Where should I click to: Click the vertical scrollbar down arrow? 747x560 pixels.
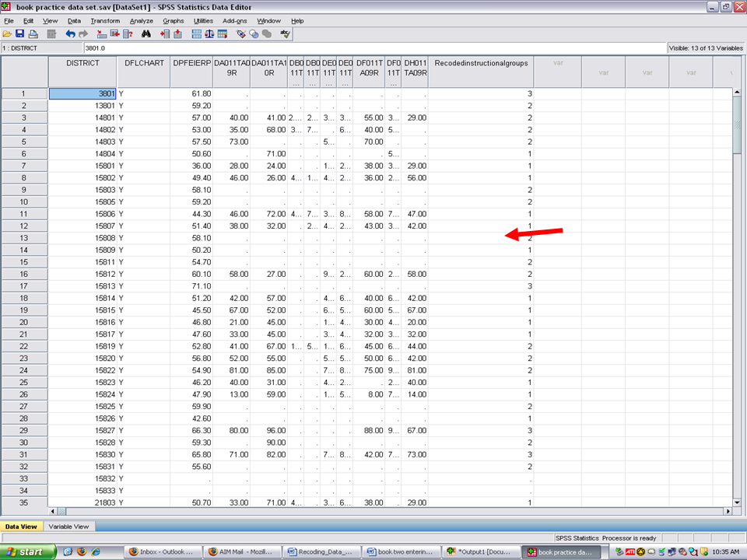(737, 502)
